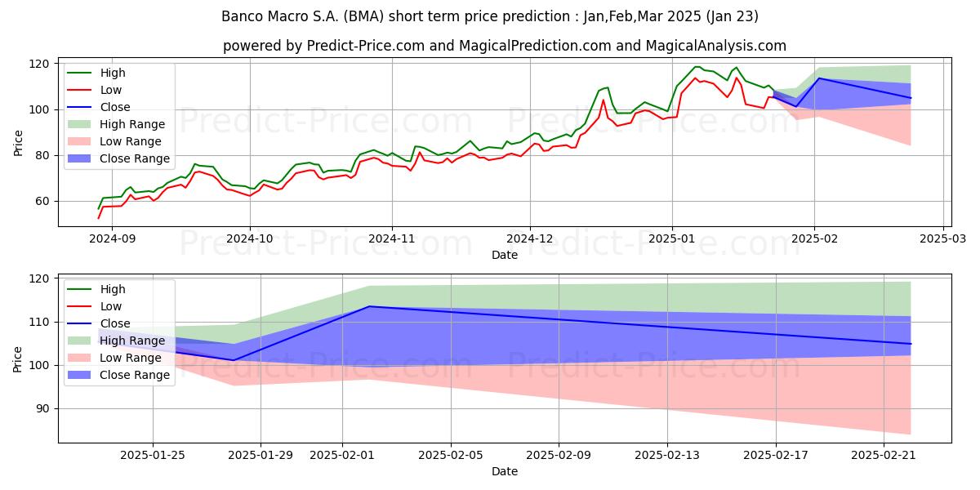This screenshot has height=490, width=980.
Task: Click the Date axis label under top chart
Action: (x=505, y=255)
